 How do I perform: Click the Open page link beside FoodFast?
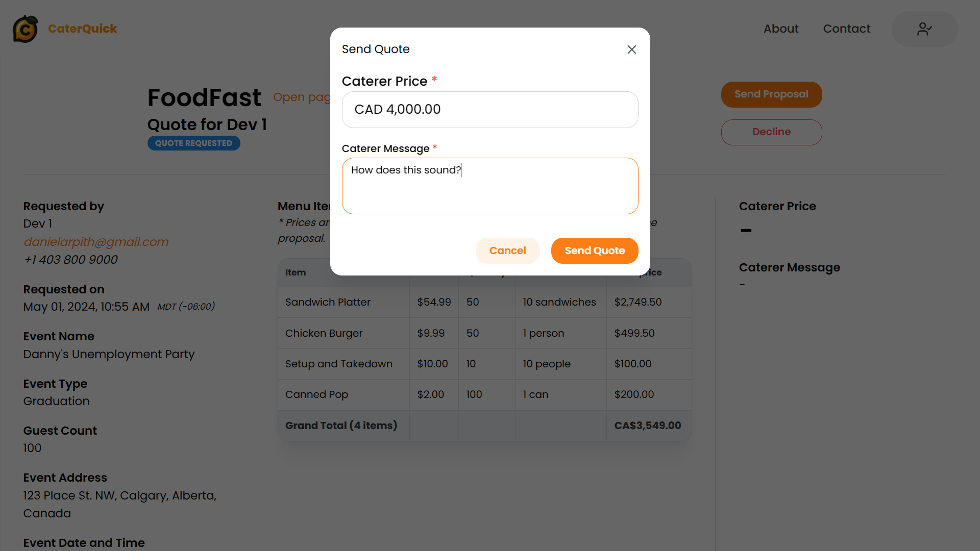[x=302, y=97]
